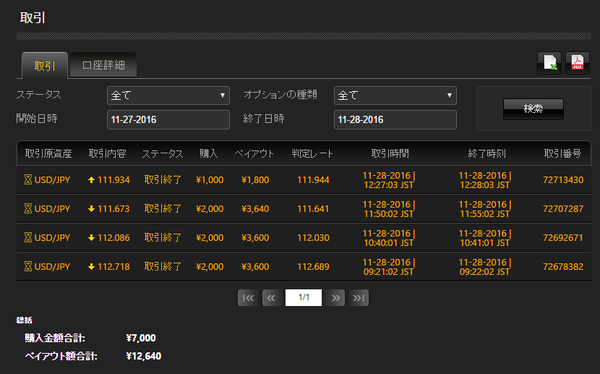This screenshot has width=600, height=374.
Task: Click the ステータス column header
Action: click(163, 154)
